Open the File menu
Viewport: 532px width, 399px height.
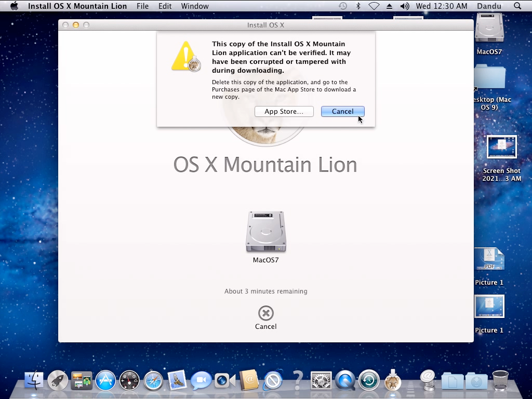coord(142,6)
